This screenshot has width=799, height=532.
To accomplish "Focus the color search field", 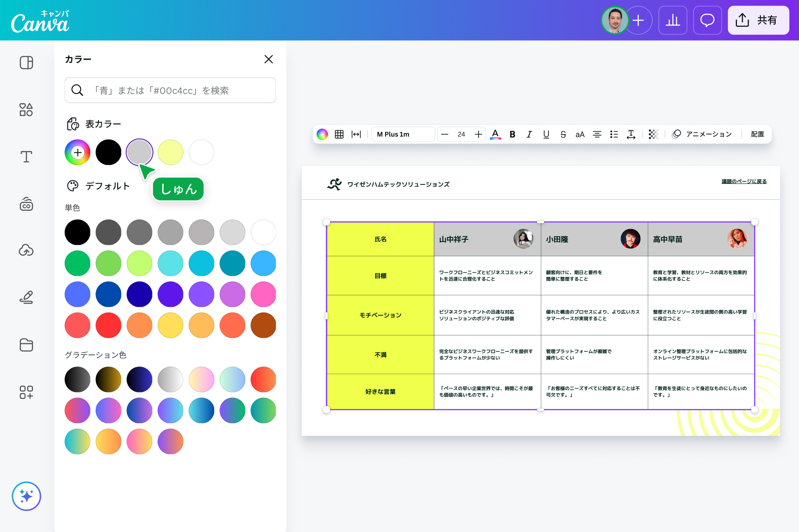I will pyautogui.click(x=170, y=90).
